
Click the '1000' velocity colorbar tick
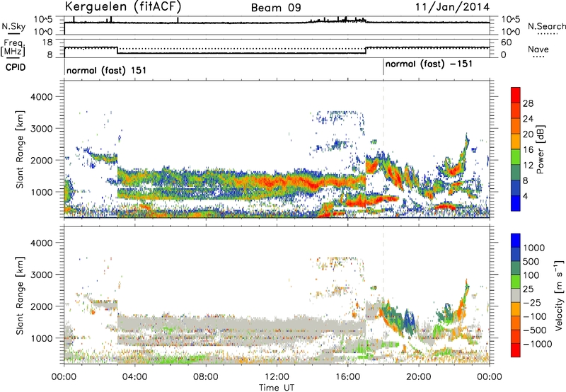[x=534, y=248]
